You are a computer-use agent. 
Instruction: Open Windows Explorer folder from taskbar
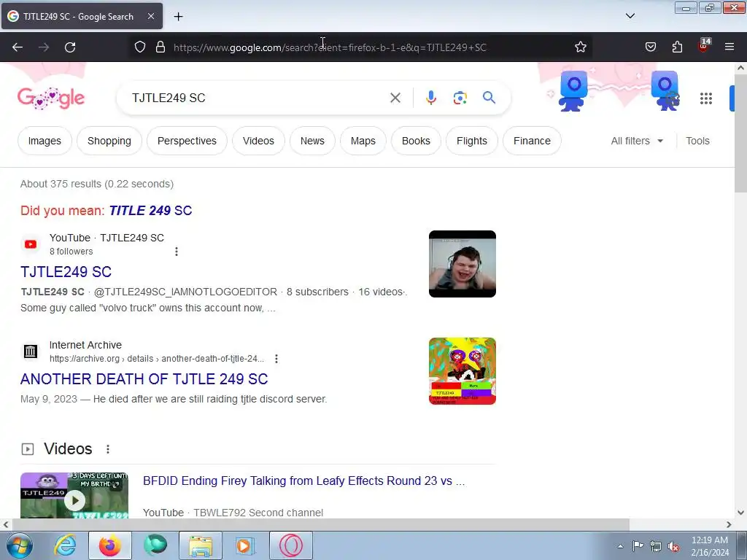click(x=201, y=545)
